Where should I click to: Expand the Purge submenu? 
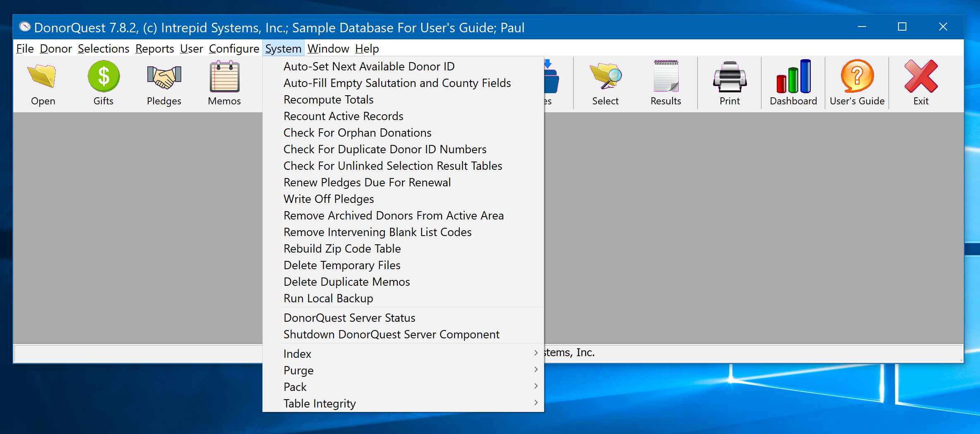tap(403, 370)
